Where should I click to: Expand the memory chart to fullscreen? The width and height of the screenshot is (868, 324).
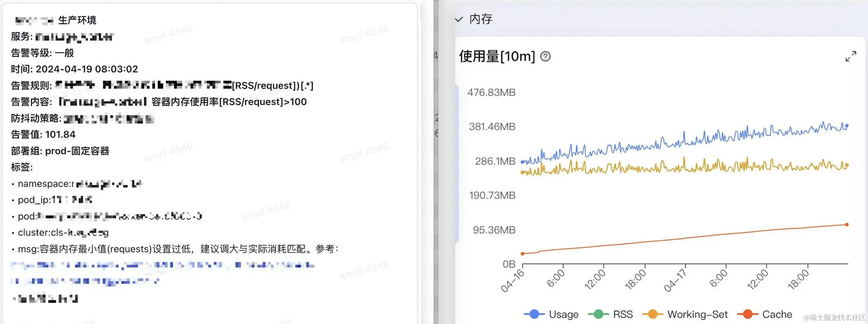[851, 56]
